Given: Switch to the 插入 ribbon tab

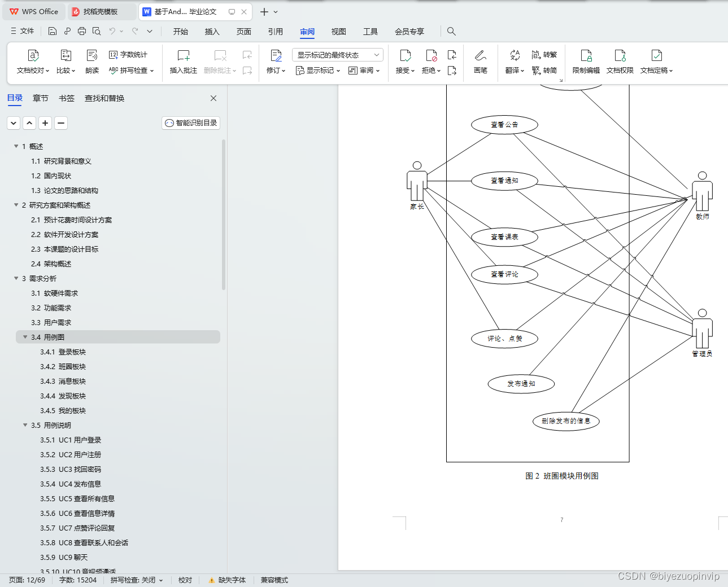Looking at the screenshot, I should point(212,32).
